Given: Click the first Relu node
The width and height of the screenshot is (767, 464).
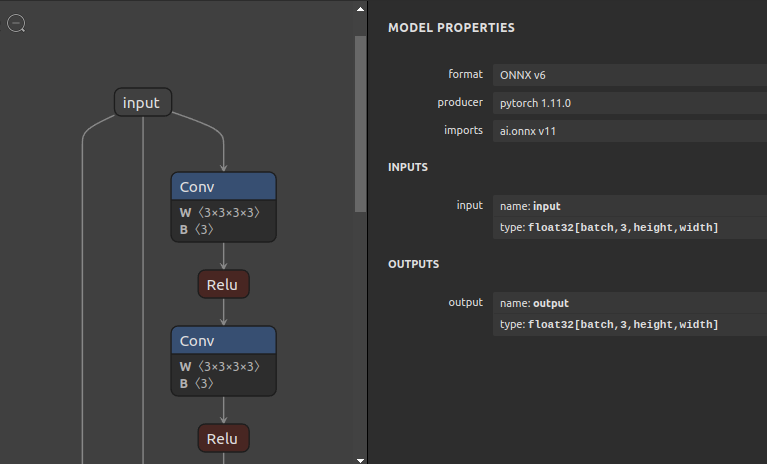Looking at the screenshot, I should point(223,284).
